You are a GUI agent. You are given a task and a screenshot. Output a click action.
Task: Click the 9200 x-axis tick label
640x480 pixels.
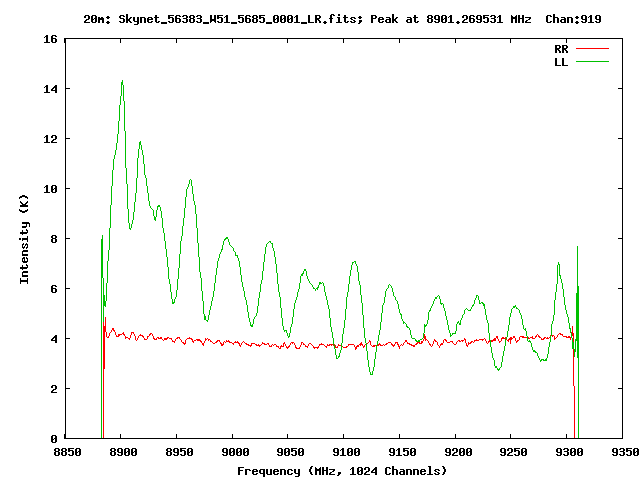coord(456,452)
